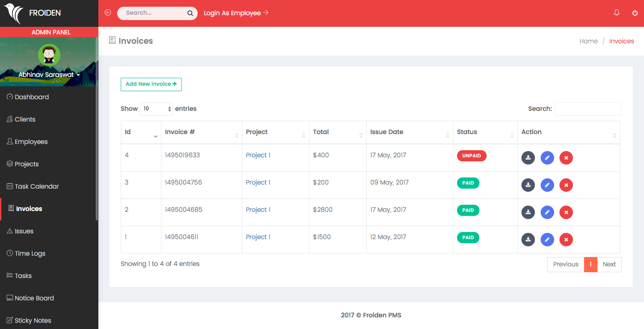Screen dimensions: 644x329
Task: Click the Login As Employee link
Action: point(236,13)
